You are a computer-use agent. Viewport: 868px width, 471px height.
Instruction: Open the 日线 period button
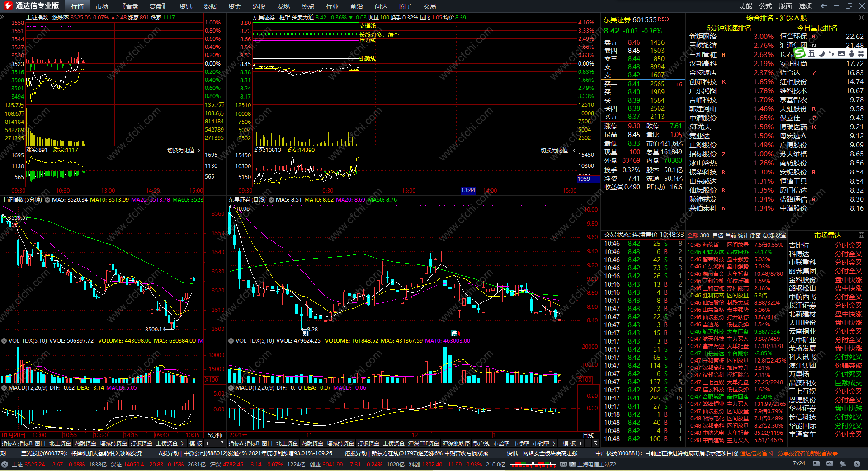pos(588,435)
